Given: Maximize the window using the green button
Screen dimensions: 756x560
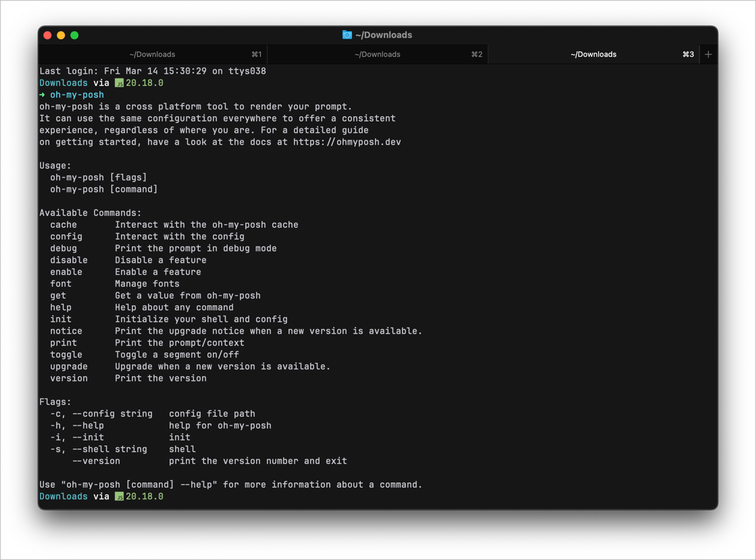Looking at the screenshot, I should coord(74,35).
